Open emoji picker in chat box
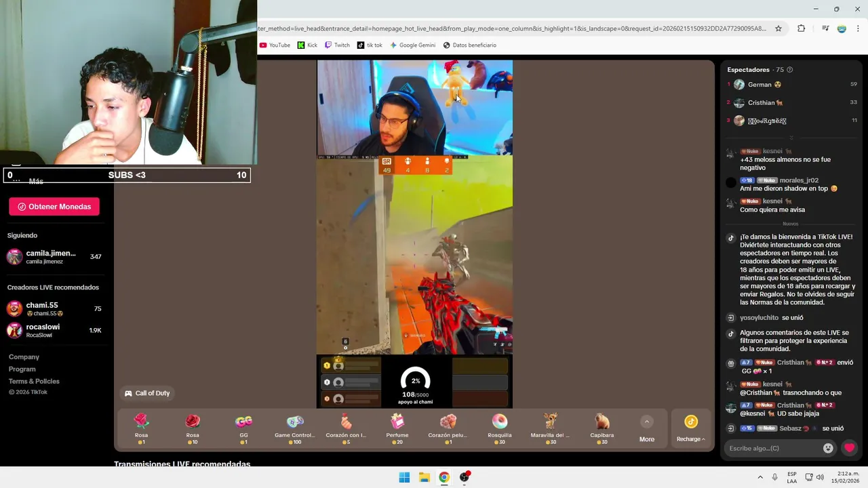The image size is (868, 488). (x=828, y=448)
